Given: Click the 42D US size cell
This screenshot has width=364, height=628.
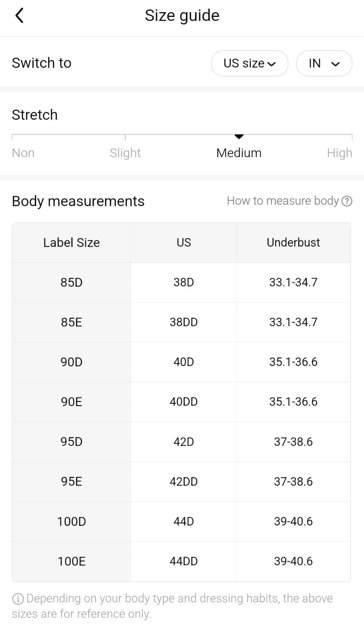Looking at the screenshot, I should point(184,442).
